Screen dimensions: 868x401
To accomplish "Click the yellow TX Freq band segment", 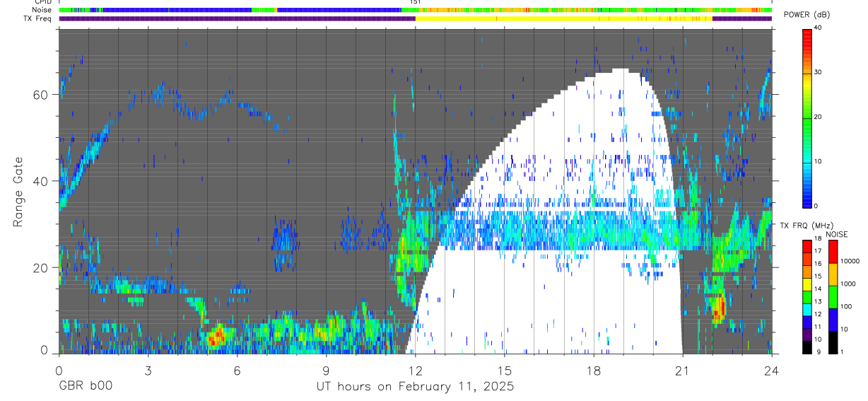I will [563, 18].
